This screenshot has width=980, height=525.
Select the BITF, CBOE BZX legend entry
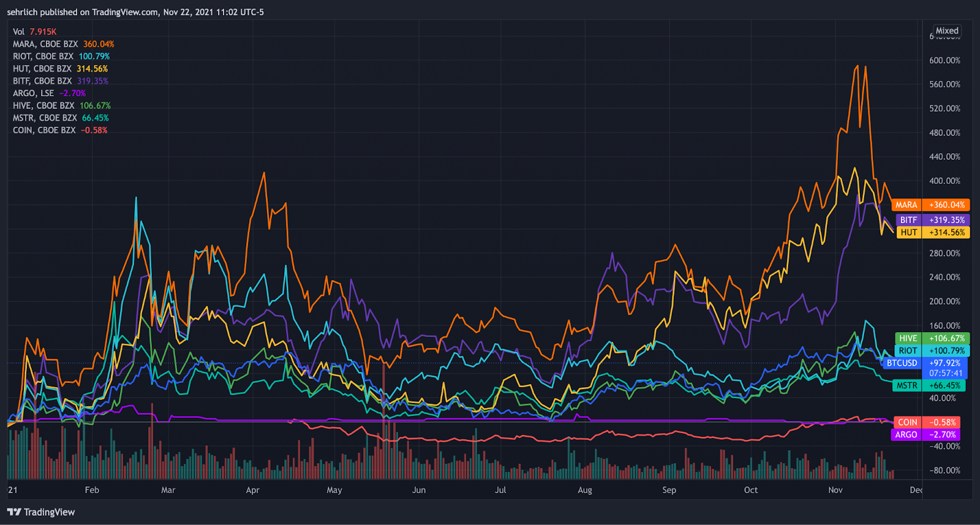pyautogui.click(x=61, y=81)
